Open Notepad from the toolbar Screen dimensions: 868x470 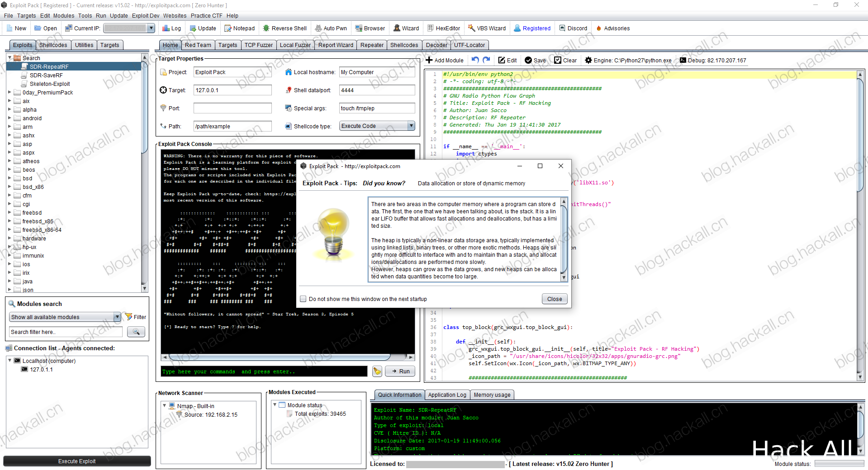240,28
